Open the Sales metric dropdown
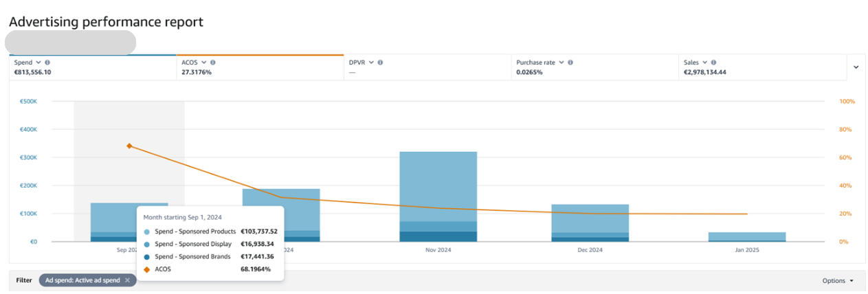The width and height of the screenshot is (868, 294). (704, 63)
